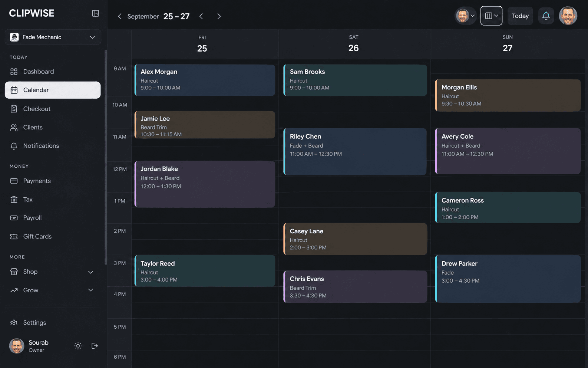This screenshot has height=368, width=588.
Task: Open the Payments page
Action: pos(52,181)
